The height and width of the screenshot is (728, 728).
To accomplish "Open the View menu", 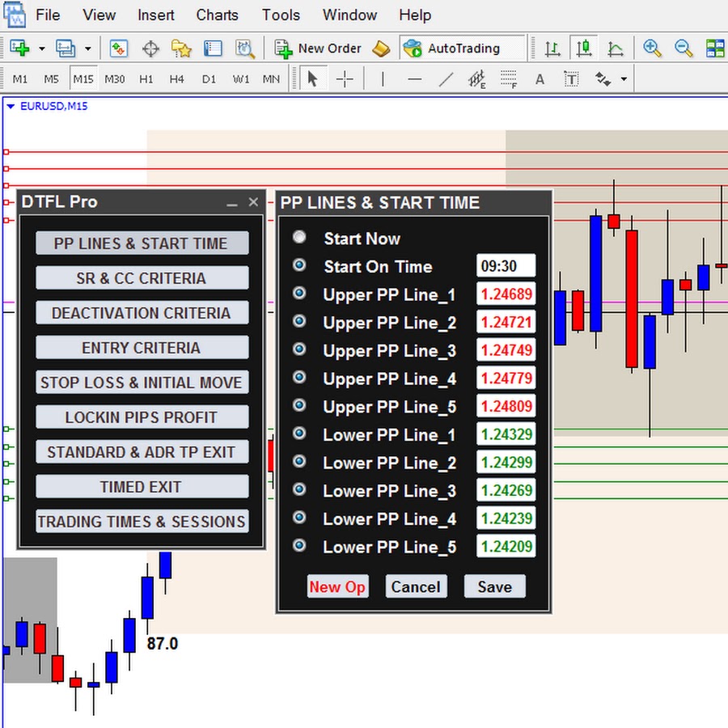I will [99, 15].
